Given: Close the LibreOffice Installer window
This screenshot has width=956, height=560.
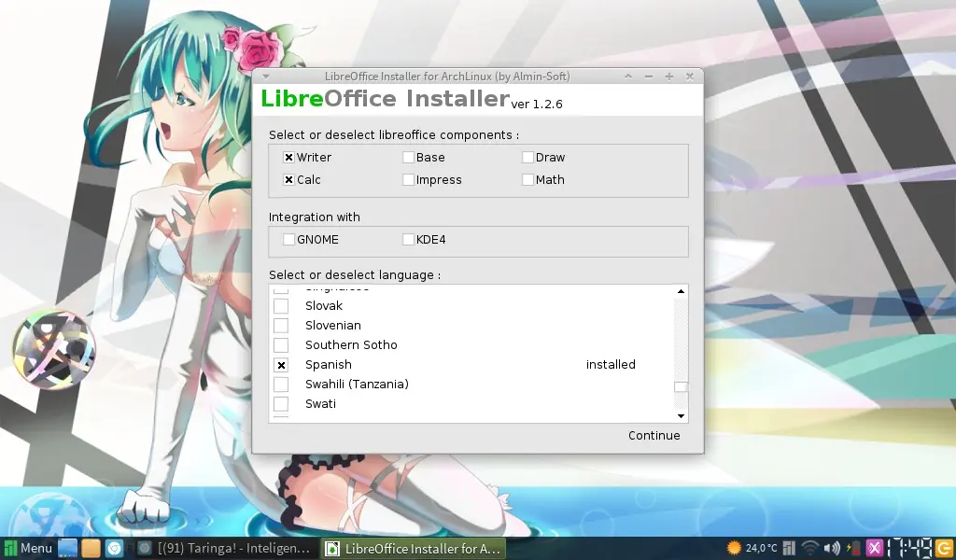Looking at the screenshot, I should (x=690, y=77).
